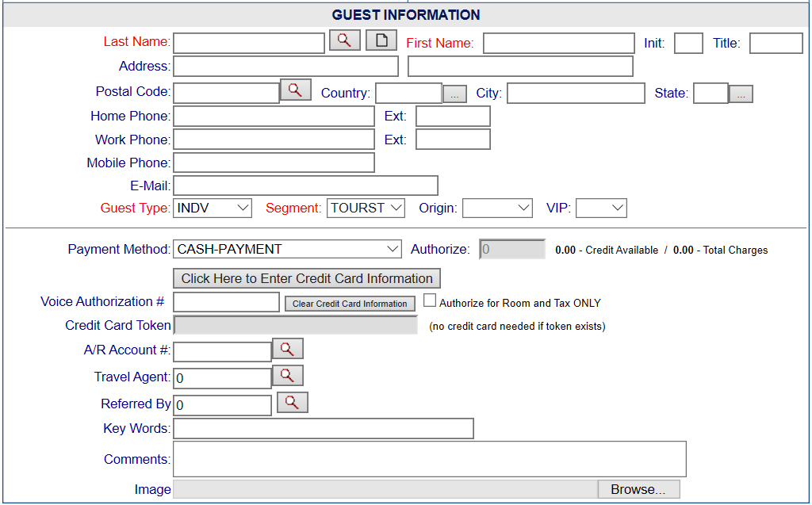
Task: Search the Referred By list
Action: point(292,403)
